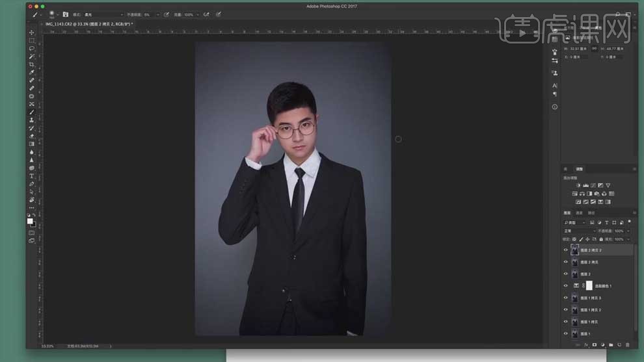The image size is (644, 362).
Task: Select the Lasso tool
Action: coord(32,49)
